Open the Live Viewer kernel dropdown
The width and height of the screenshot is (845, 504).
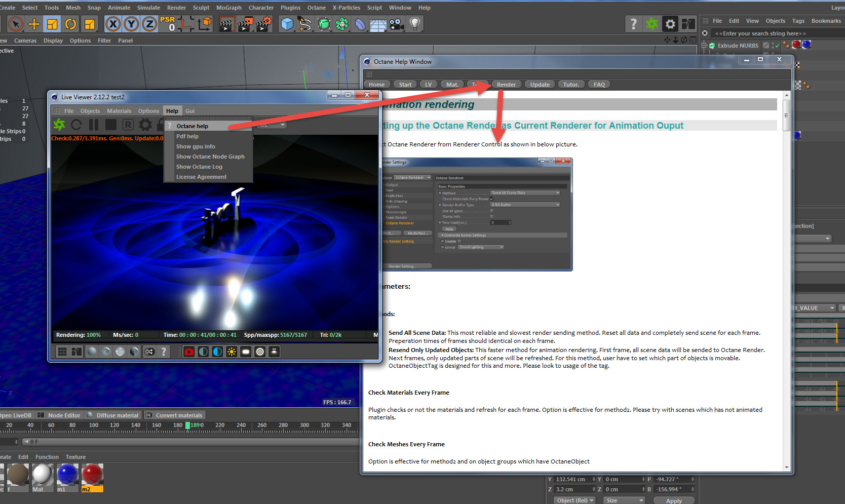click(x=272, y=125)
